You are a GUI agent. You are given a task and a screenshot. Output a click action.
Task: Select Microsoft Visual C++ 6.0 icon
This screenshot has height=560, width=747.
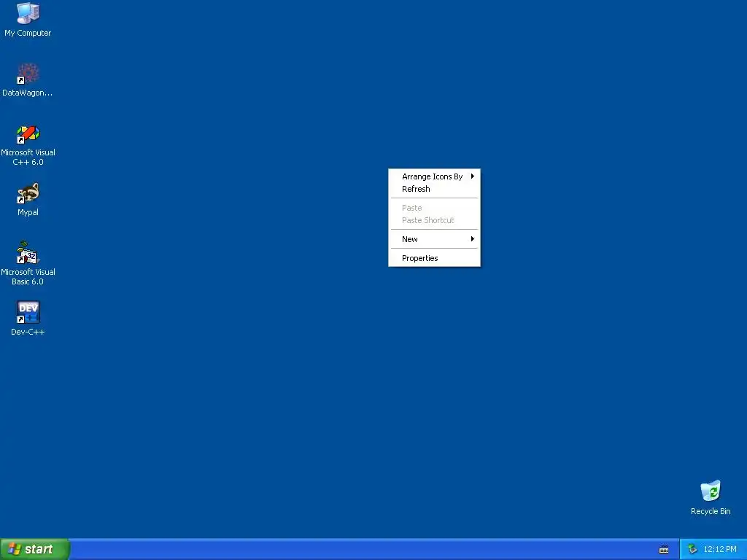pyautogui.click(x=28, y=134)
